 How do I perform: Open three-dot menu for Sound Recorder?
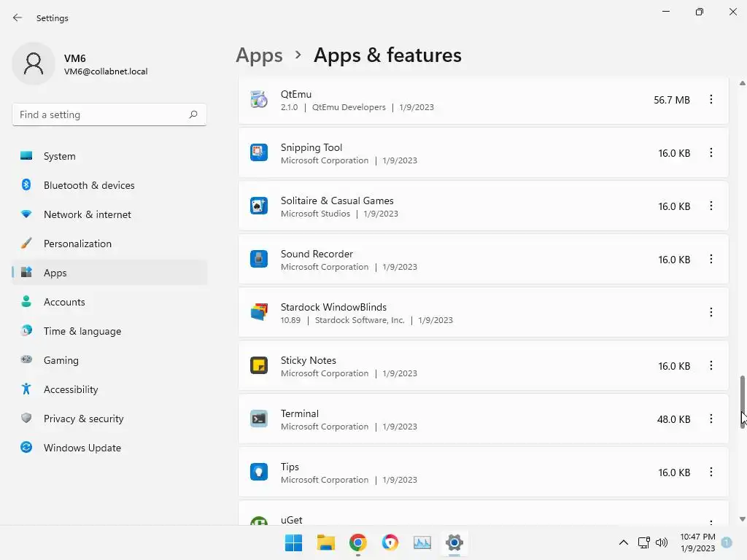[711, 260]
